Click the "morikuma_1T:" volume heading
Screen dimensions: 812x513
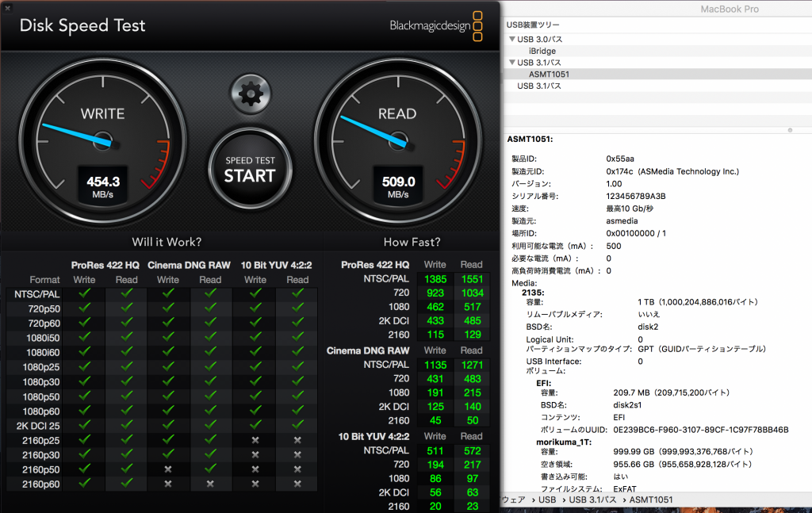(564, 442)
